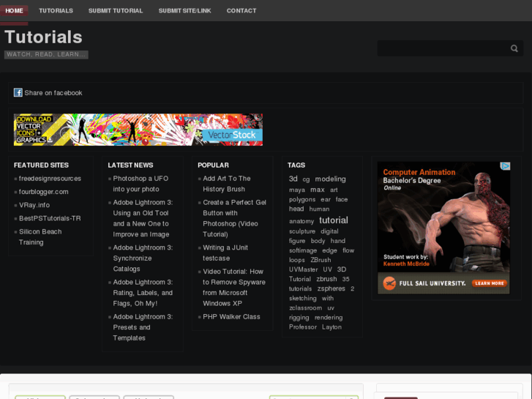Click the Tutorials site title

(x=43, y=37)
